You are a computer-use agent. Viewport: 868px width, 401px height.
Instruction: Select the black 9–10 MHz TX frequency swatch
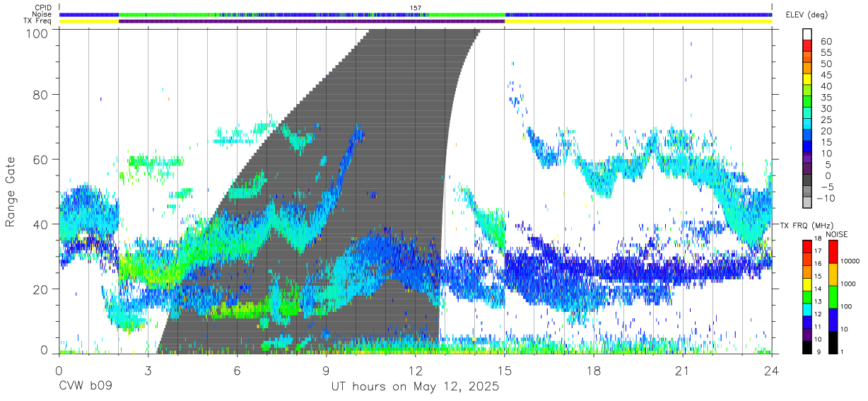tap(807, 347)
